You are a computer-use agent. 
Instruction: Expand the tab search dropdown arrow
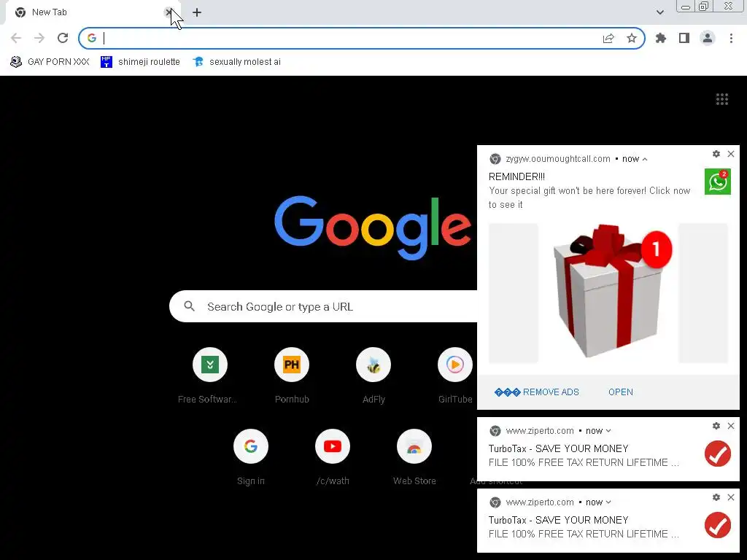[x=659, y=12]
